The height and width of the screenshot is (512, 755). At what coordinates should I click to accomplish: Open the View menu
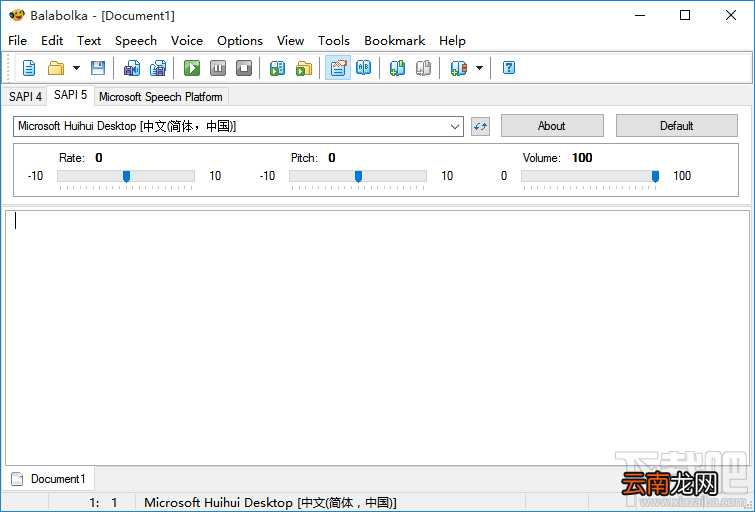[290, 41]
